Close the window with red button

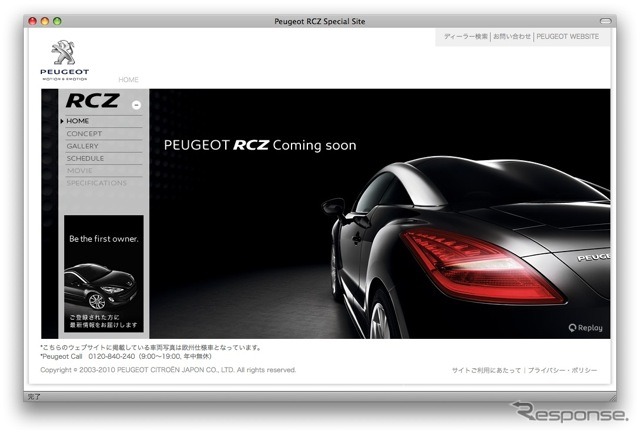click(x=33, y=21)
